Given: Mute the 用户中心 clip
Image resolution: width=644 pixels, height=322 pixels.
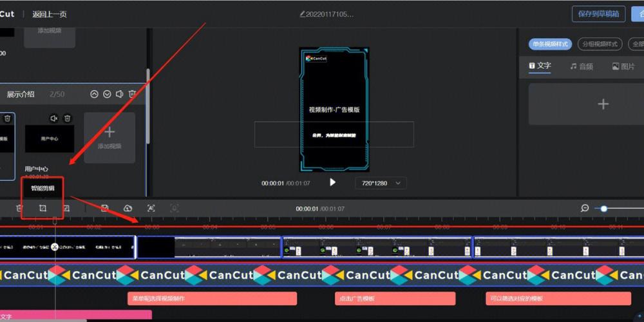Looking at the screenshot, I should tap(54, 118).
